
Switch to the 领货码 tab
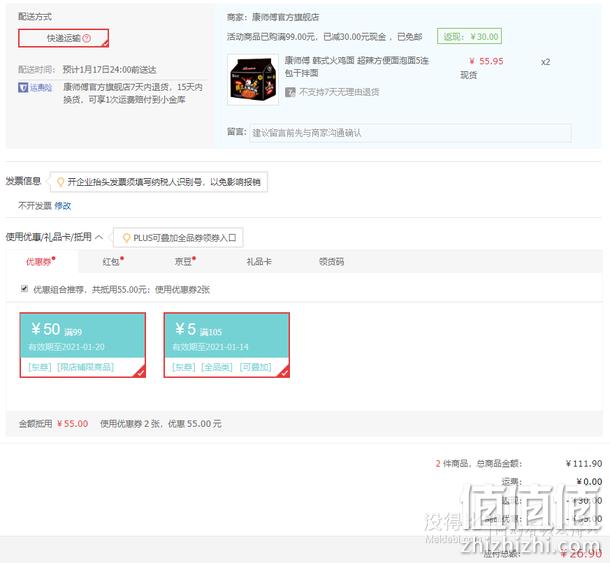331,261
